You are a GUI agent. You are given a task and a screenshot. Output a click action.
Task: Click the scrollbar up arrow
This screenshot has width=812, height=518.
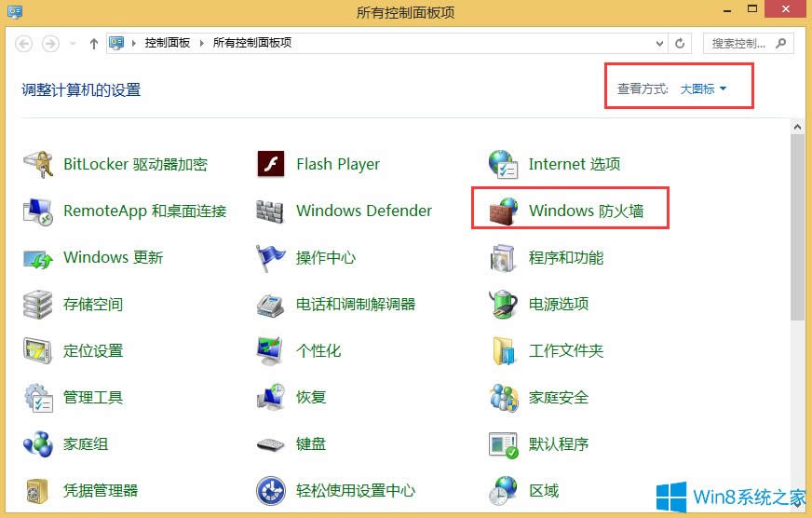point(797,127)
